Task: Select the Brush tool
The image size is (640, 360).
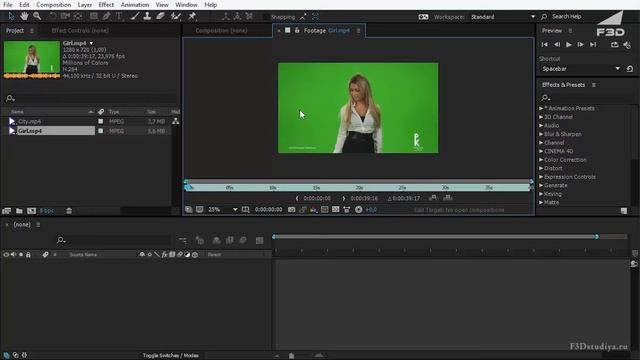Action: pos(135,16)
